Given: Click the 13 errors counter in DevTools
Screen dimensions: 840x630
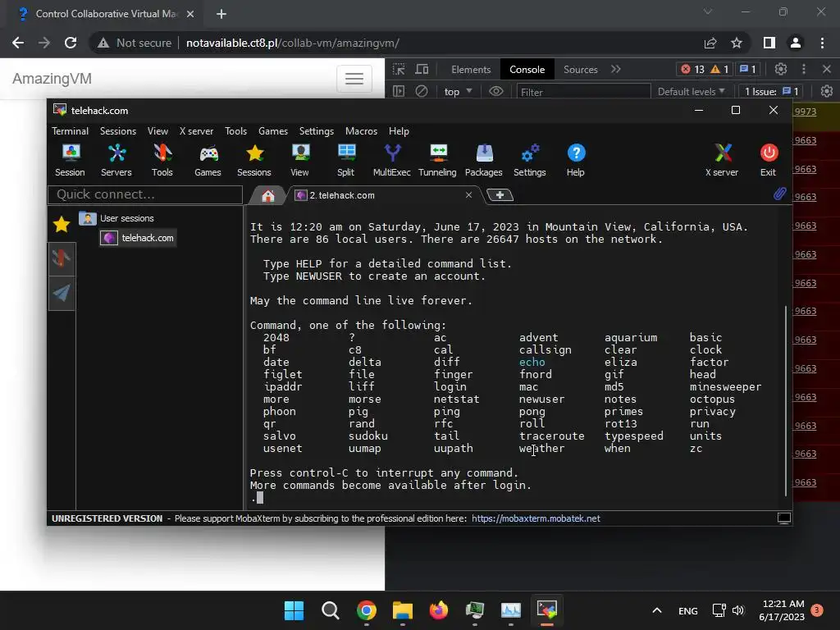Looking at the screenshot, I should [692, 69].
